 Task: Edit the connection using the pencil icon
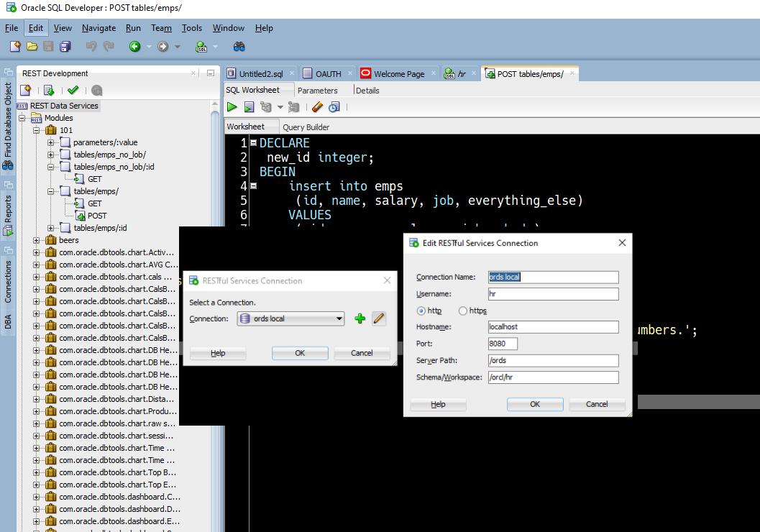click(379, 318)
